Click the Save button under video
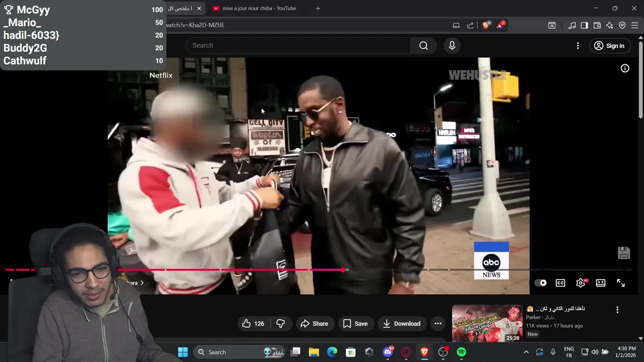The height and width of the screenshot is (362, 644). point(355,324)
